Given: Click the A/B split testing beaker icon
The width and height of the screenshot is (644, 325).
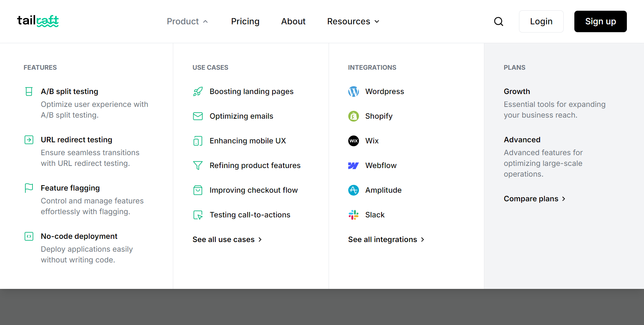Looking at the screenshot, I should (x=29, y=92).
